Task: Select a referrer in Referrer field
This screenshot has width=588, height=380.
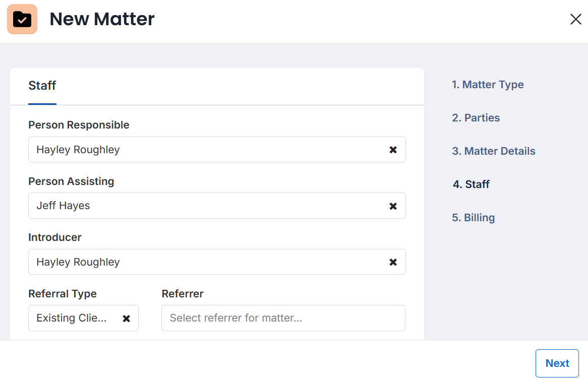Action: (x=283, y=318)
